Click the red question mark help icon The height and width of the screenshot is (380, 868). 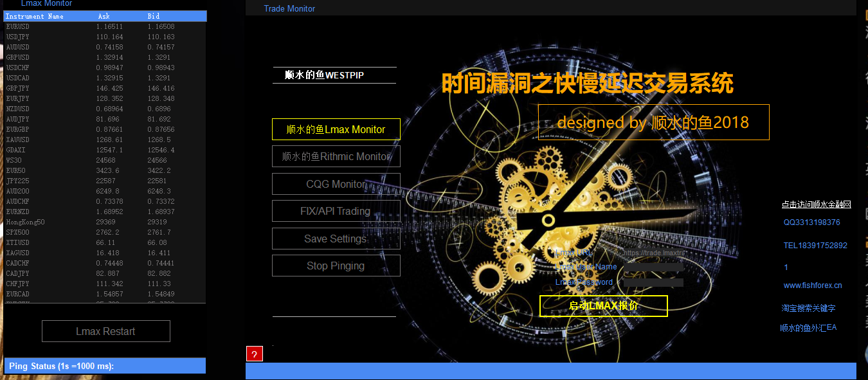click(x=254, y=354)
